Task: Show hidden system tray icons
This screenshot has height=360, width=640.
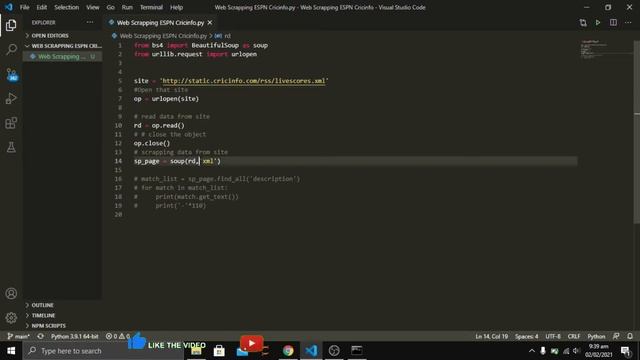Action: click(x=531, y=351)
